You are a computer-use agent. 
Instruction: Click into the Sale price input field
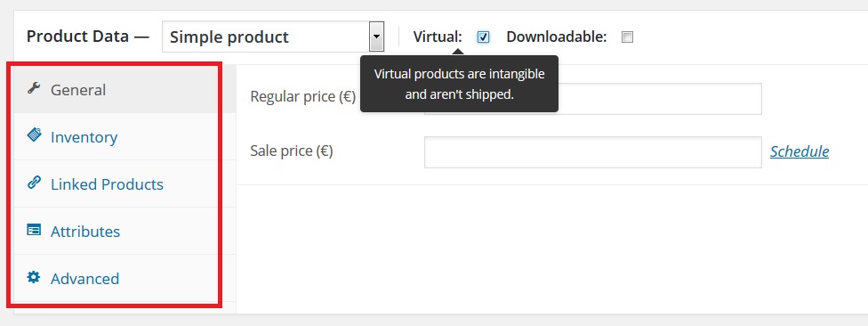pos(593,152)
